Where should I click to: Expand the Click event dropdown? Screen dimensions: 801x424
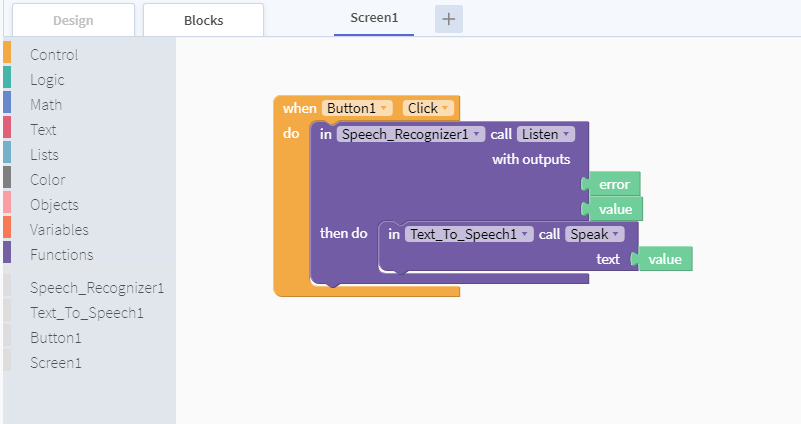pyautogui.click(x=428, y=108)
